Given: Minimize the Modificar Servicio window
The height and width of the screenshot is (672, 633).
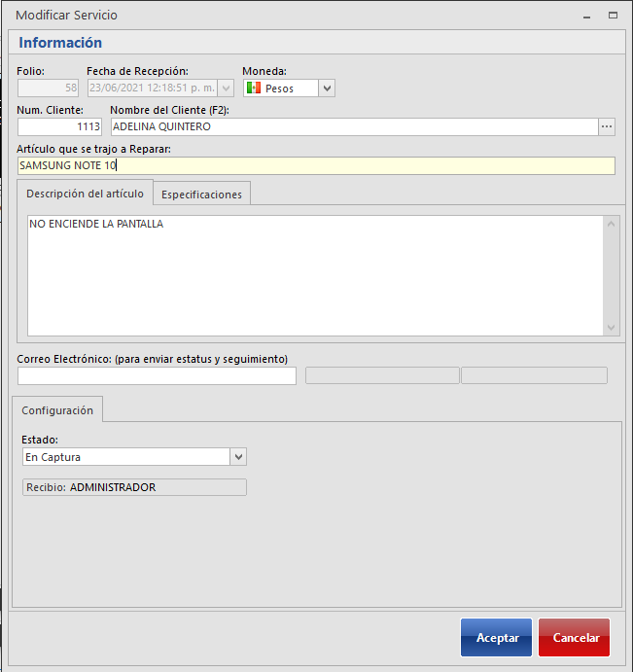Looking at the screenshot, I should point(586,16).
